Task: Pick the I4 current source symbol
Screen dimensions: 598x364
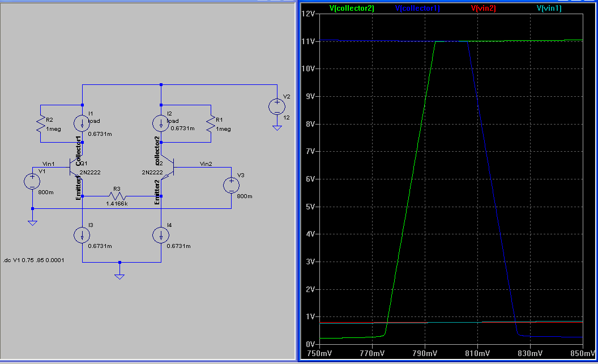Action: 161,235
